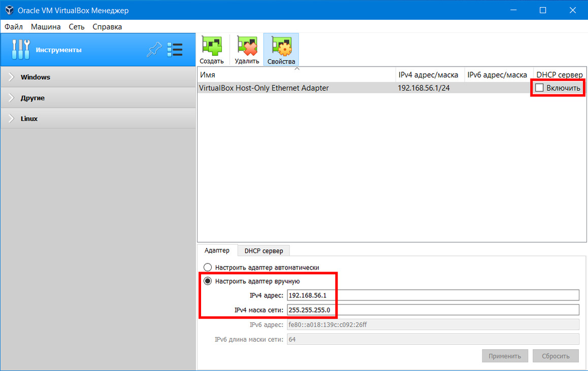Select Настроить адаптер автоматически radio button
This screenshot has width=588, height=371.
(x=208, y=267)
